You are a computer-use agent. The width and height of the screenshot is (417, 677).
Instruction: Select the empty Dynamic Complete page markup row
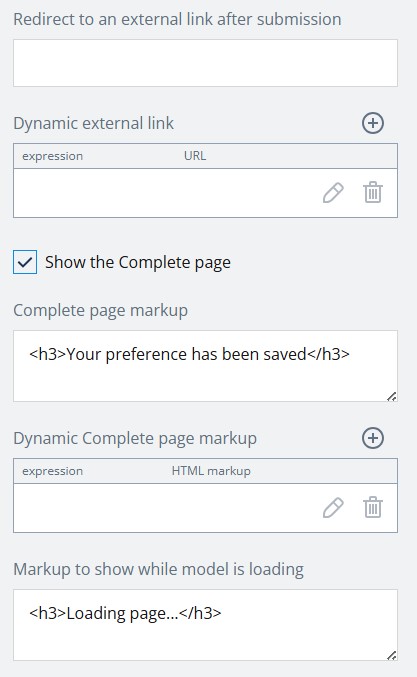205,508
